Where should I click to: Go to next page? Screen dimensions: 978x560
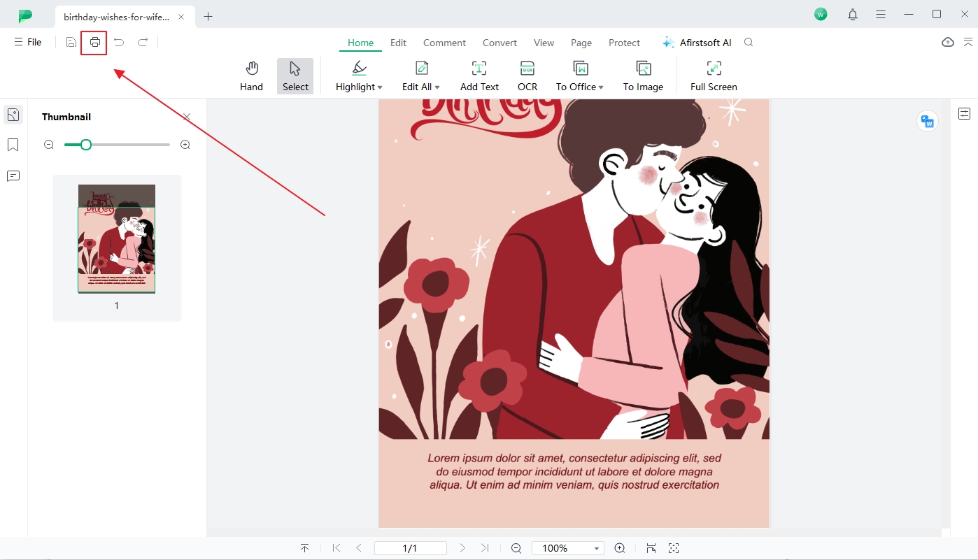(462, 548)
